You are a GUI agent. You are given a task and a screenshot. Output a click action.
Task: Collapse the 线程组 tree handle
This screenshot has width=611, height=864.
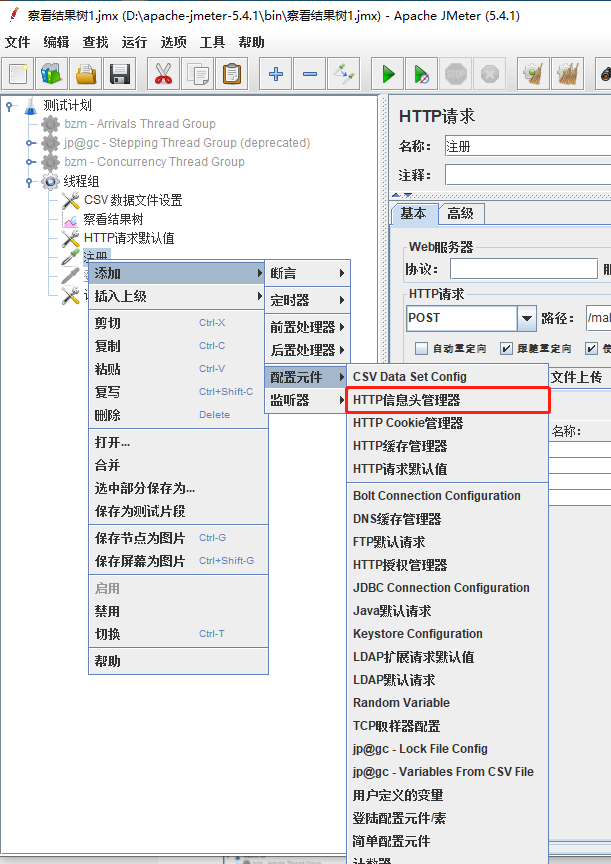point(30,181)
